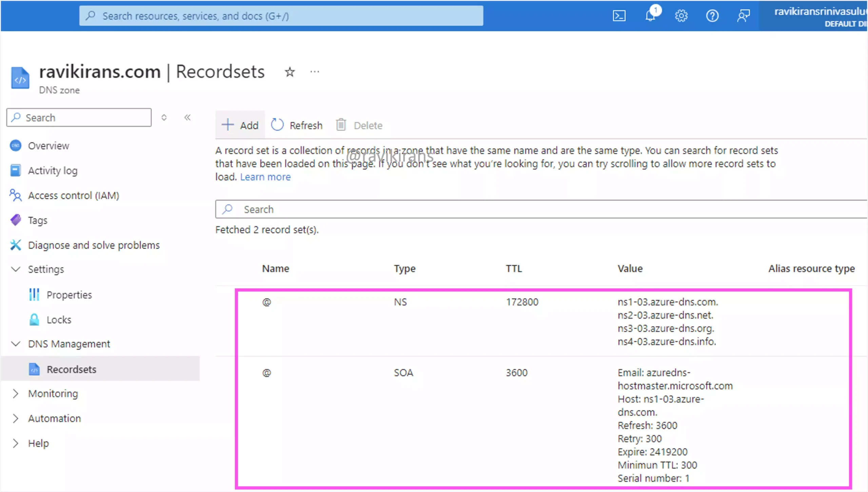Click the Delete button

(359, 125)
